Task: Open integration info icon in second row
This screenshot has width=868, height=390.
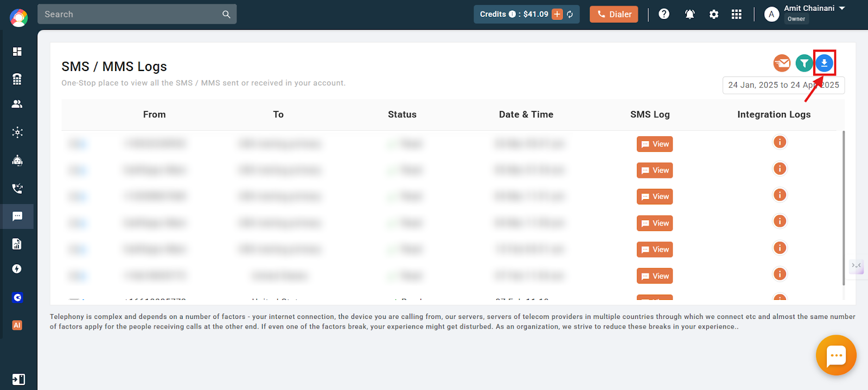Action: pyautogui.click(x=780, y=169)
